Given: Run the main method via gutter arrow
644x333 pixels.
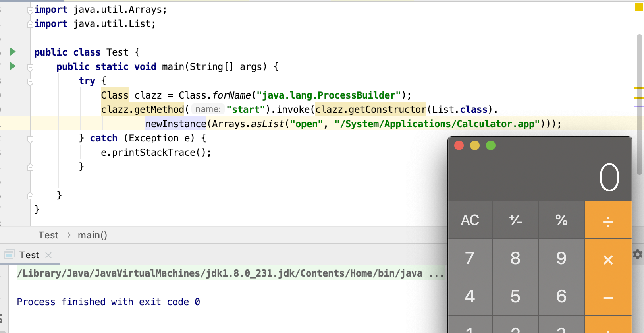Looking at the screenshot, I should [x=13, y=66].
